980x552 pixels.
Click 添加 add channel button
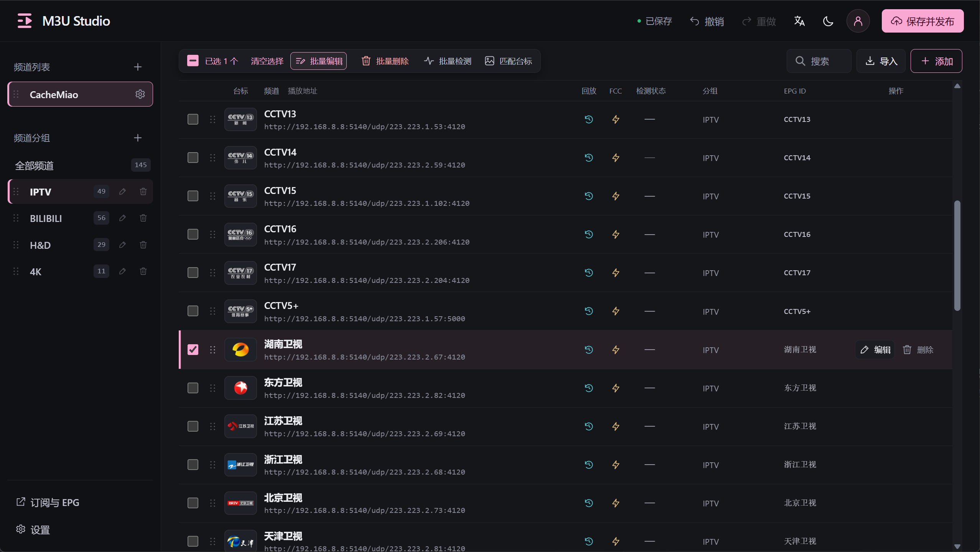(936, 61)
